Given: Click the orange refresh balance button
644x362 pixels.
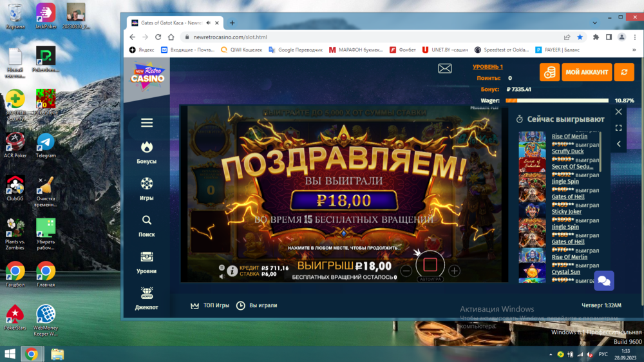Looking at the screenshot, I should coord(623,72).
